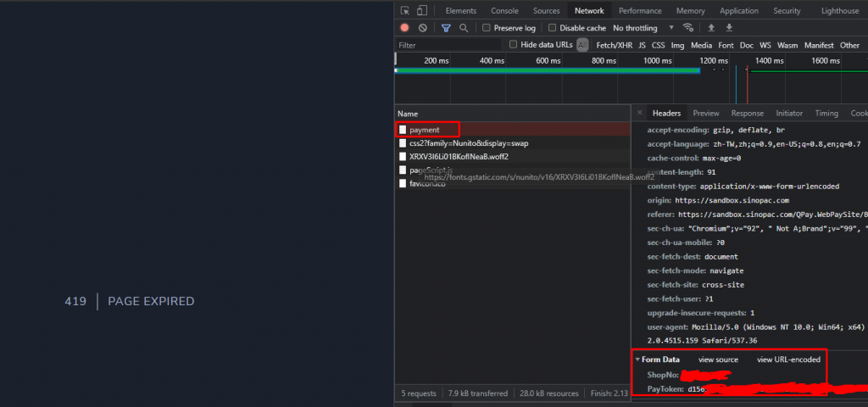Open the Memory tab
Viewport: 868px width, 407px height.
690,10
